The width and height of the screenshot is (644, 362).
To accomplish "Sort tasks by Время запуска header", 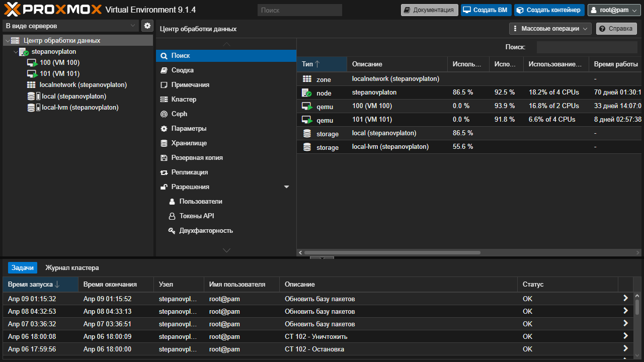I will (x=40, y=285).
